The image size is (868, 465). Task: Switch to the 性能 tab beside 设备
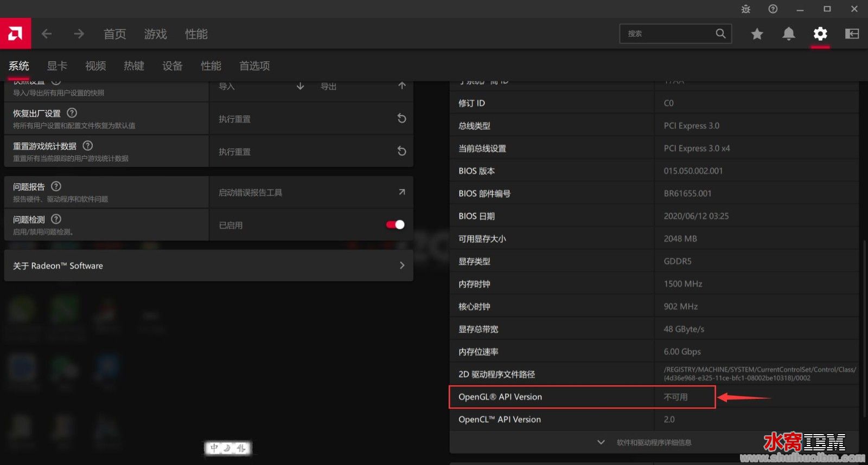click(x=211, y=66)
